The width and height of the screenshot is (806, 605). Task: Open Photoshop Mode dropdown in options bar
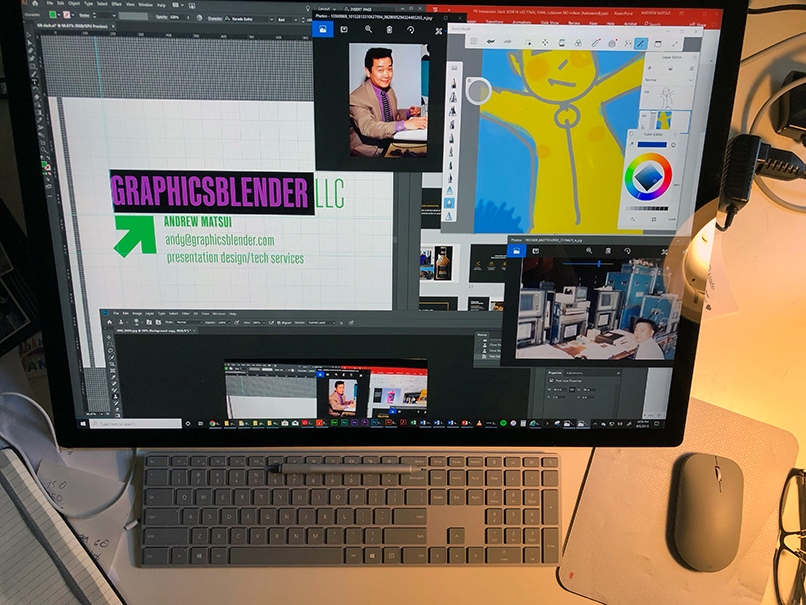point(188,322)
